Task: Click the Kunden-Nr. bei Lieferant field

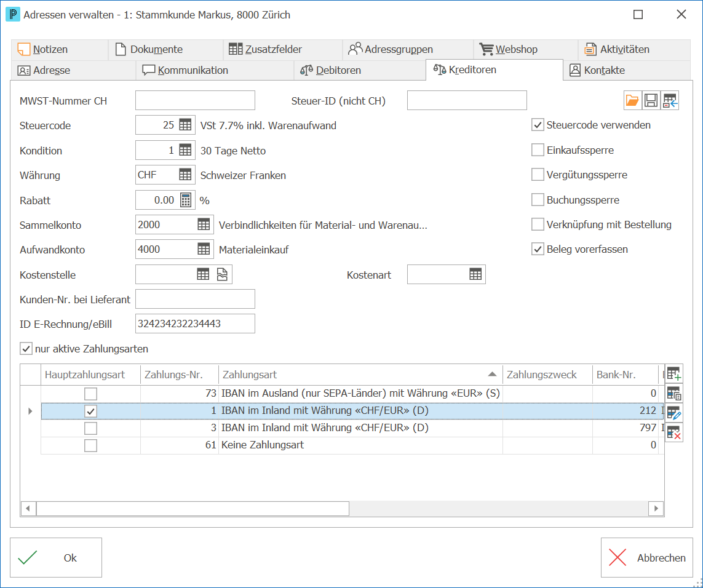Action: [x=195, y=299]
